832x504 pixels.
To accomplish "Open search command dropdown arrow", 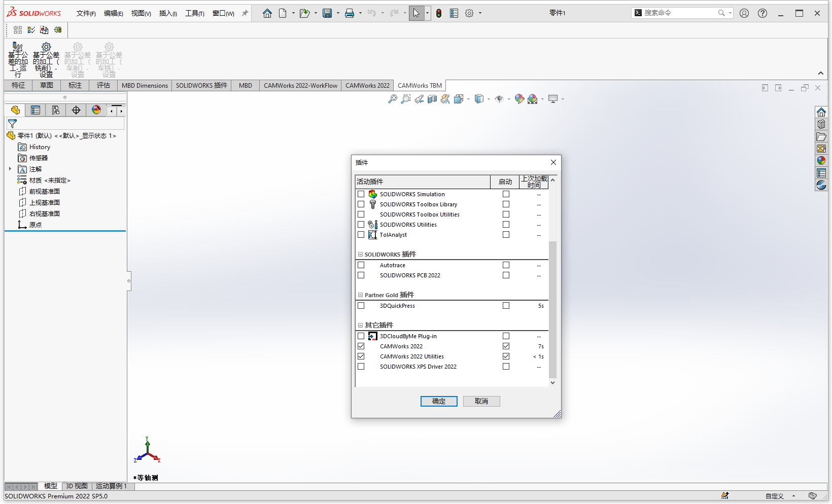I will pos(730,13).
